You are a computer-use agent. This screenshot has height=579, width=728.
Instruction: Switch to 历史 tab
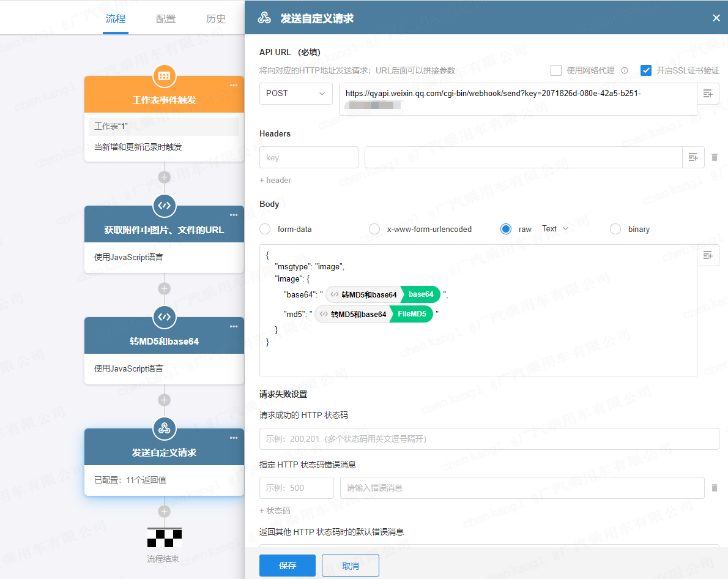[216, 19]
